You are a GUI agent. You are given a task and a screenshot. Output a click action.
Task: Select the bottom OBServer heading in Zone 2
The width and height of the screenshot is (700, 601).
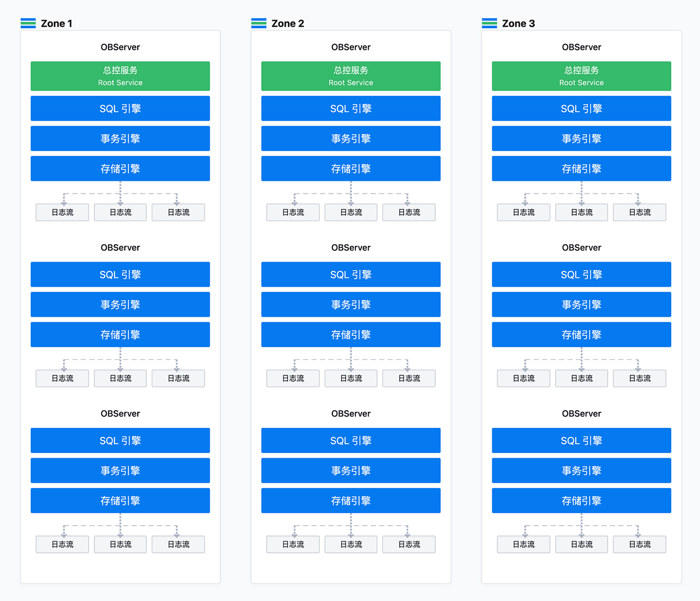351,413
